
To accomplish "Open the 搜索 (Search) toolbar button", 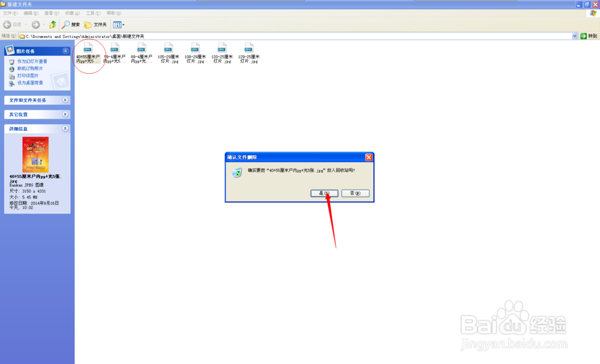I will click(x=71, y=25).
